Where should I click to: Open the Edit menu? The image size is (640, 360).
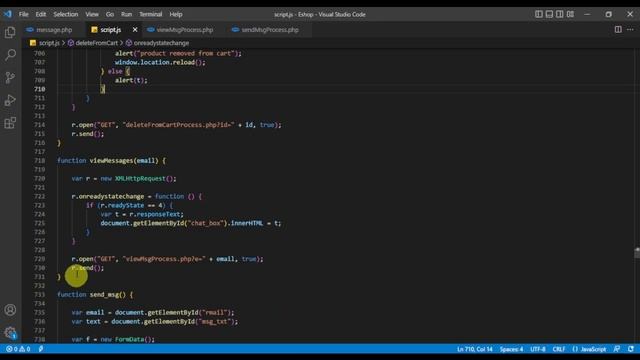click(41, 14)
